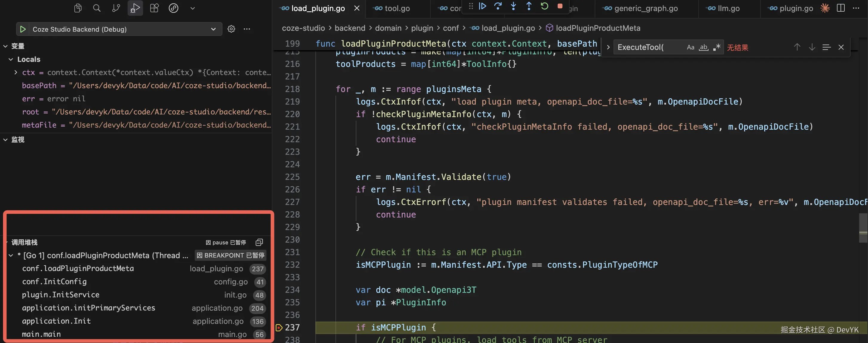868x343 pixels.
Task: Click the plugin breadcrumb path item
Action: coord(422,28)
